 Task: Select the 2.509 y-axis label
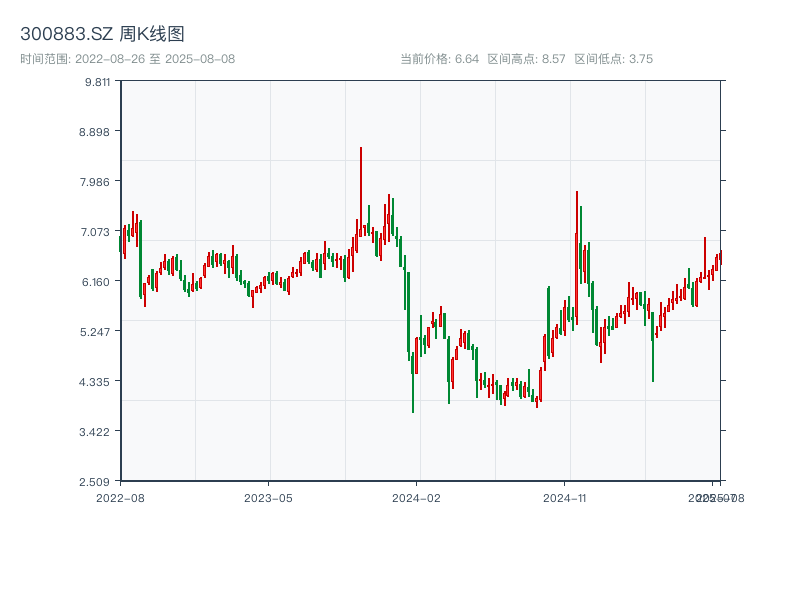[98, 481]
